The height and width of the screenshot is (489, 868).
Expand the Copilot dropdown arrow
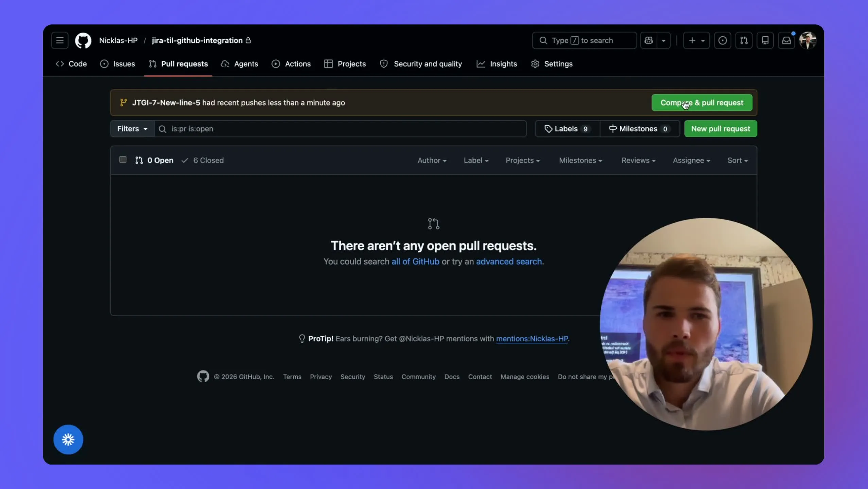663,40
